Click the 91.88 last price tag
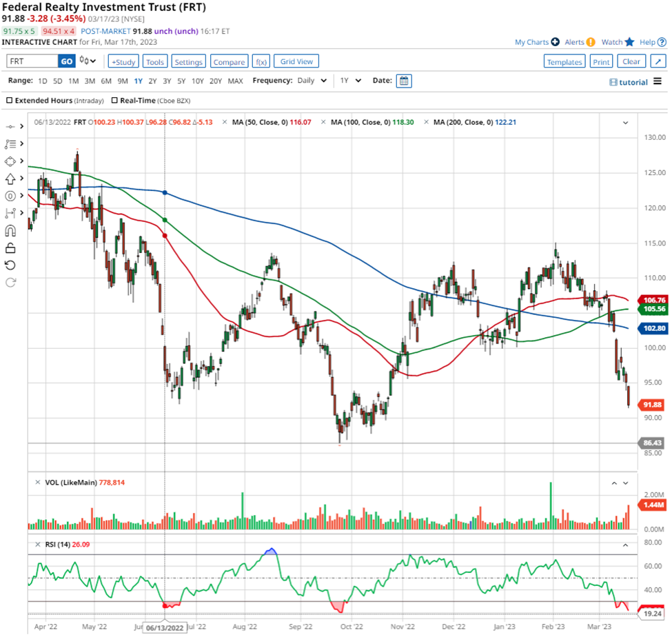This screenshot has width=672, height=637. pos(652,405)
